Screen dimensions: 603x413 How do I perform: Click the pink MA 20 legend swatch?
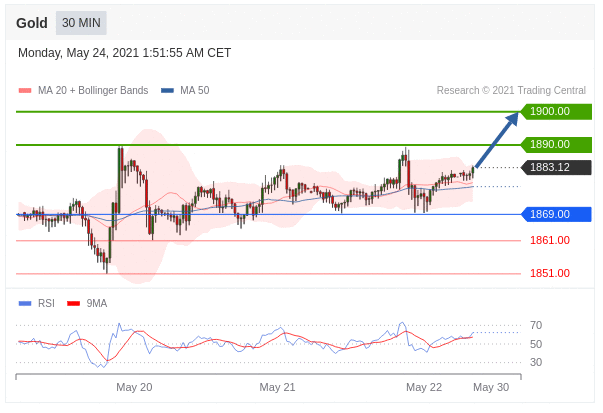(x=25, y=91)
